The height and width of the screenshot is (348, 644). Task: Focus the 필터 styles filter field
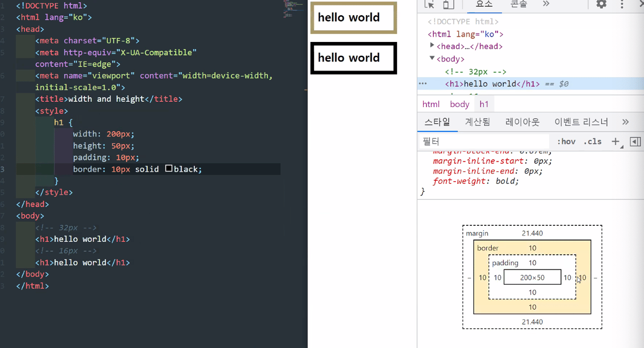pos(484,141)
